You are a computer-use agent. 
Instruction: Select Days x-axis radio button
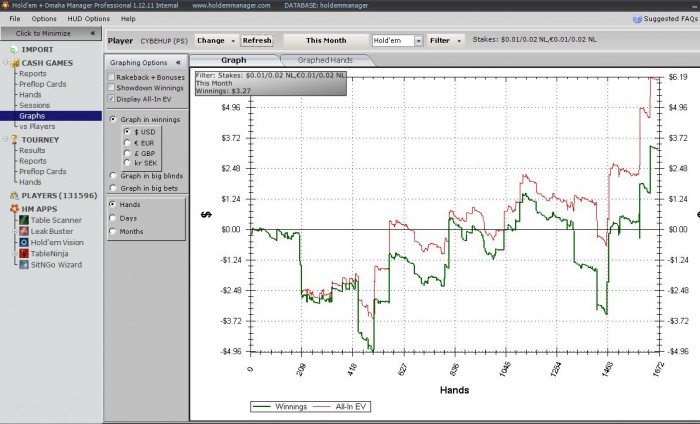pos(112,218)
